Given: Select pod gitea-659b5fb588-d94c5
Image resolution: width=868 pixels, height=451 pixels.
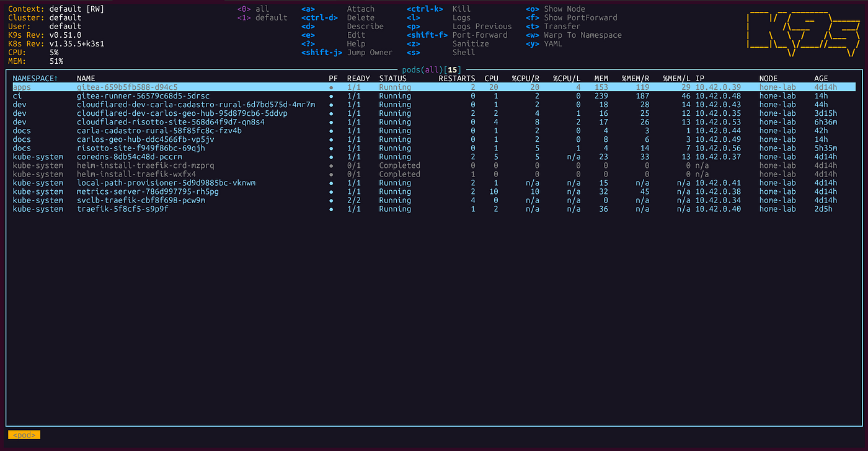Looking at the screenshot, I should [434, 87].
